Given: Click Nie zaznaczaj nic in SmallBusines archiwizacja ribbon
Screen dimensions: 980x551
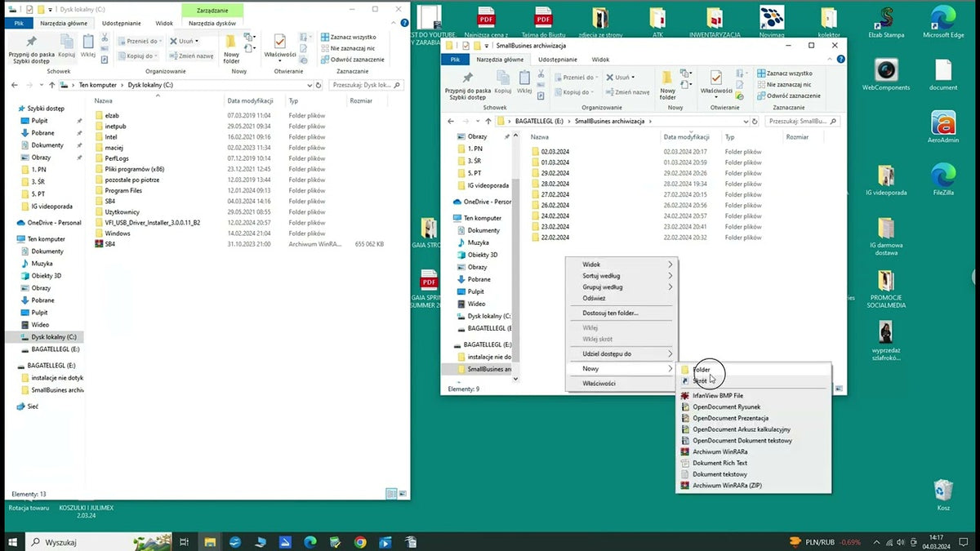Looking at the screenshot, I should [x=784, y=84].
